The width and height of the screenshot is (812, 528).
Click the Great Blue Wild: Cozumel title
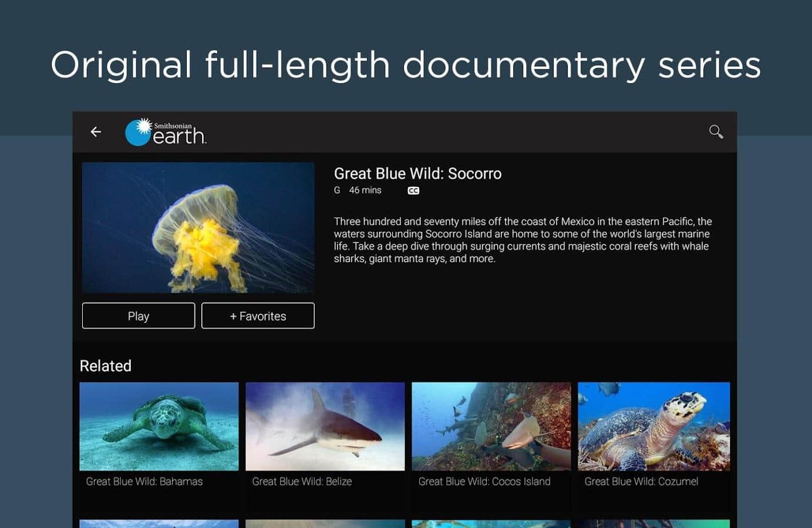click(x=641, y=482)
